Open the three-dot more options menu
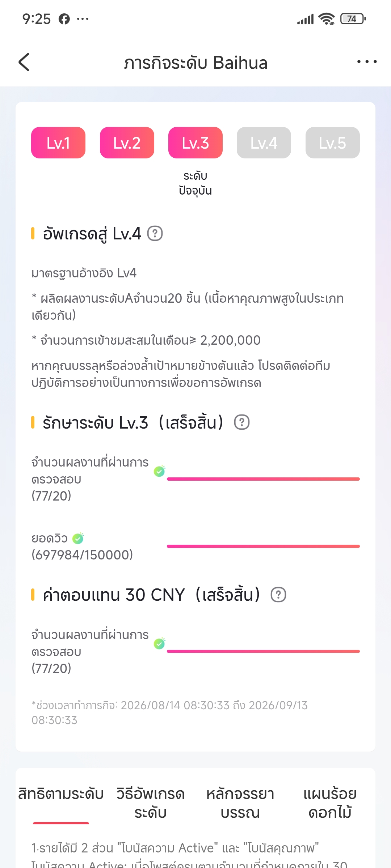 coord(367,62)
